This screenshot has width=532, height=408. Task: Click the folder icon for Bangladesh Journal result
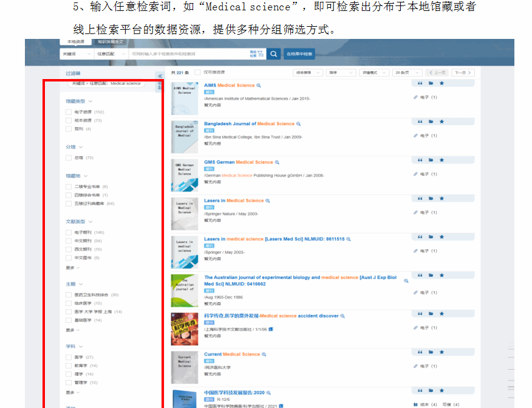(431, 122)
